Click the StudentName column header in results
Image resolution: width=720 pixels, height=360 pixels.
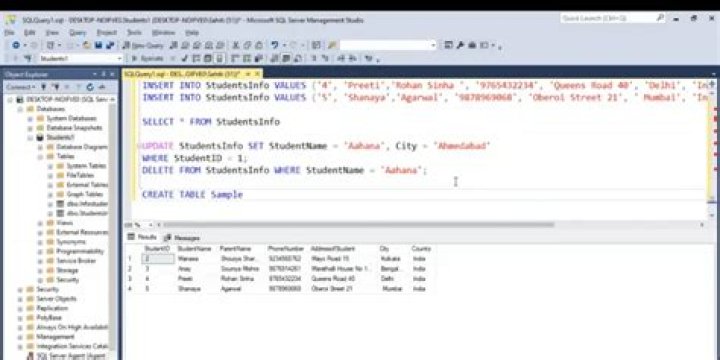pos(194,248)
